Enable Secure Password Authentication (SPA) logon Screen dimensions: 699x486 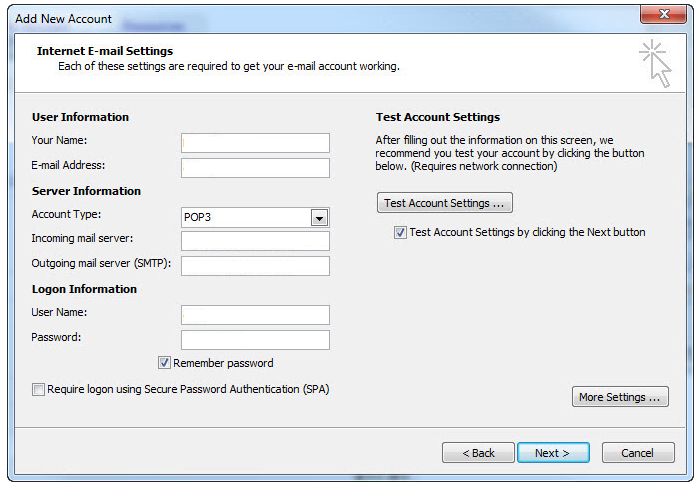(x=38, y=389)
